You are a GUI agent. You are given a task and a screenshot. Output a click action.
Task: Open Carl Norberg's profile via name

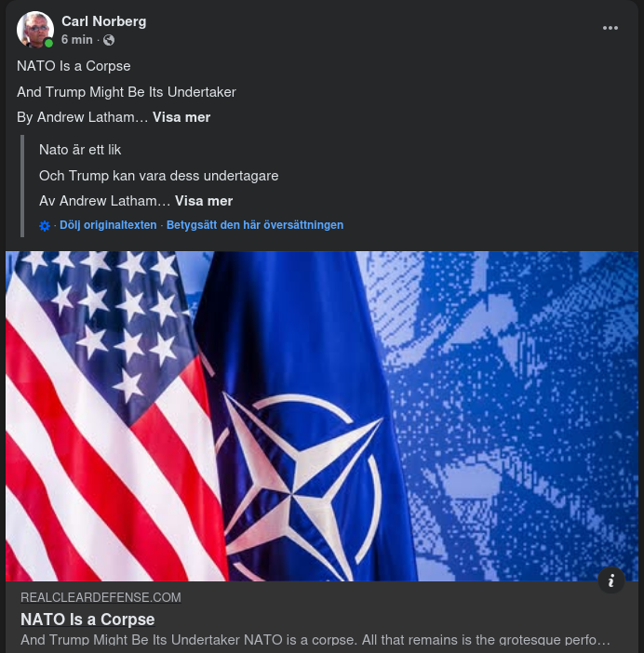pos(103,20)
